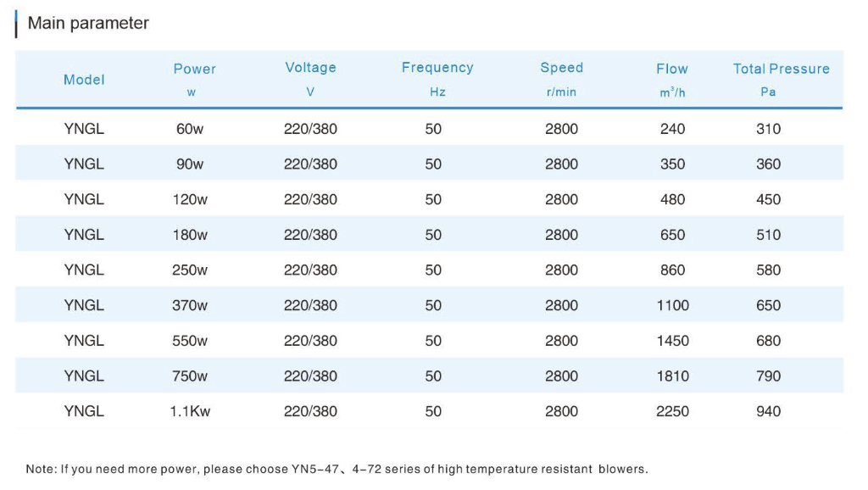Click the 'Pa' unit label
Image resolution: width=868 pixels, height=490 pixels.
[x=768, y=92]
